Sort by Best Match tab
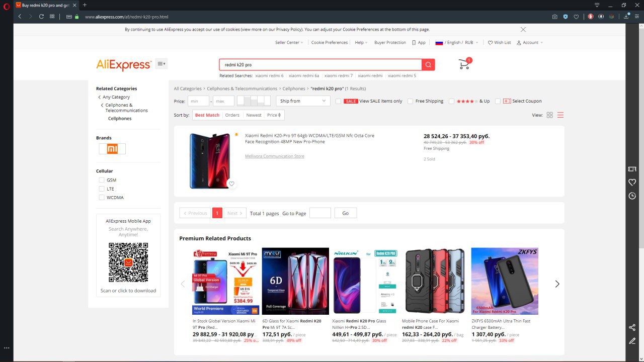The width and height of the screenshot is (644, 362). click(207, 115)
